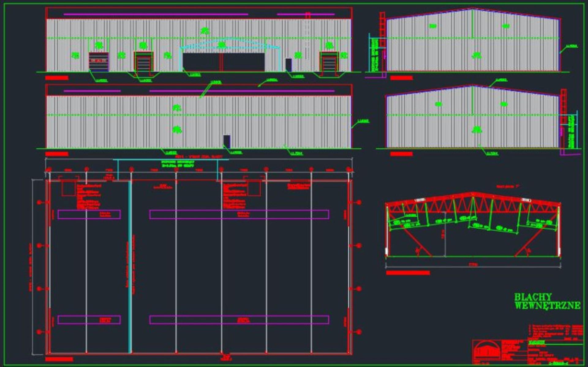Click the small door on the rear elevation

[x=227, y=142]
